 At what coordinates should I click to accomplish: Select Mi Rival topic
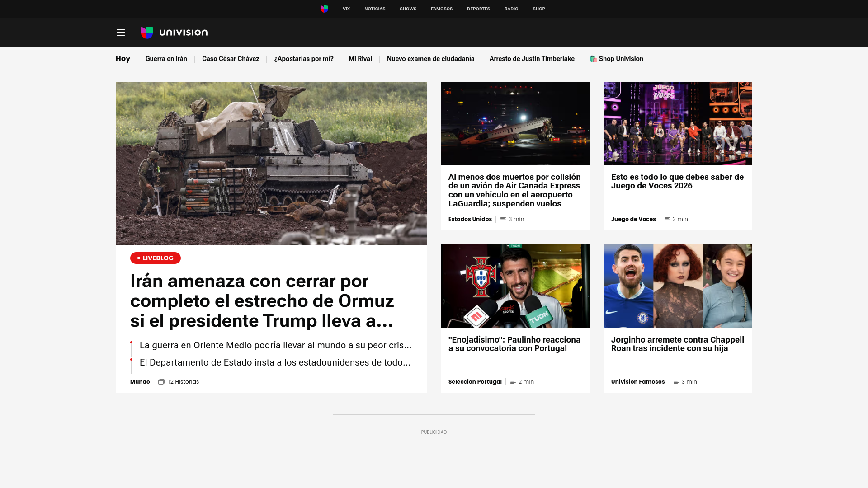360,59
